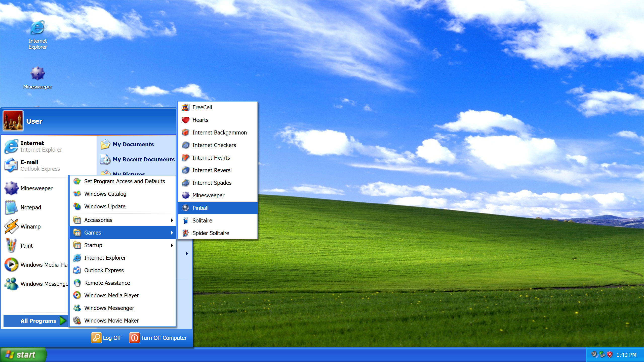The width and height of the screenshot is (644, 362).
Task: Open My Recent Documents
Action: pyautogui.click(x=137, y=159)
